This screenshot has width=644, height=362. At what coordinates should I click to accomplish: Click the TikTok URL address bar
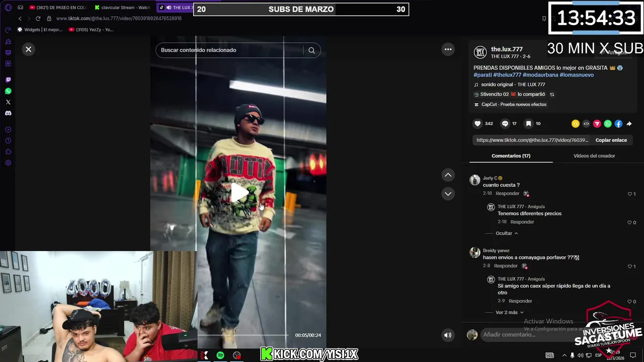pos(119,19)
